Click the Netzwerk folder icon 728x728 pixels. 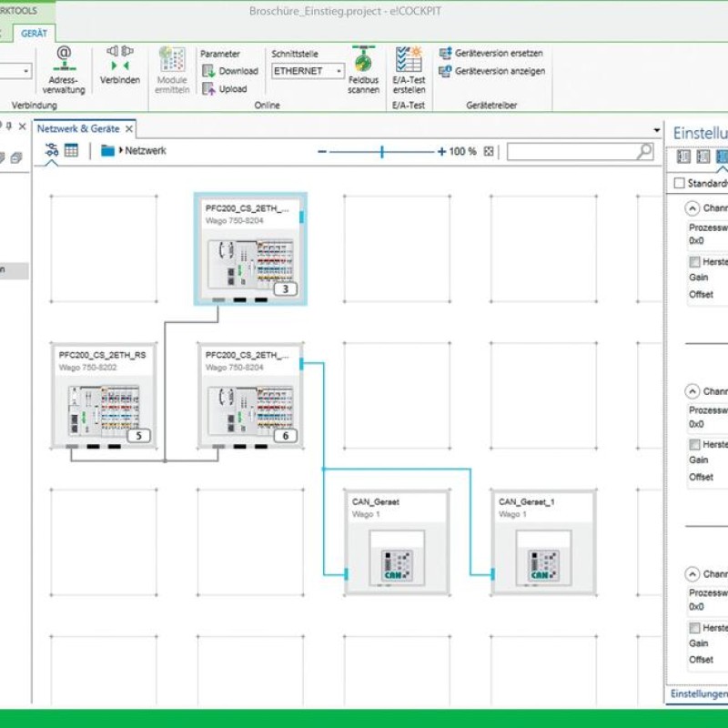point(107,150)
